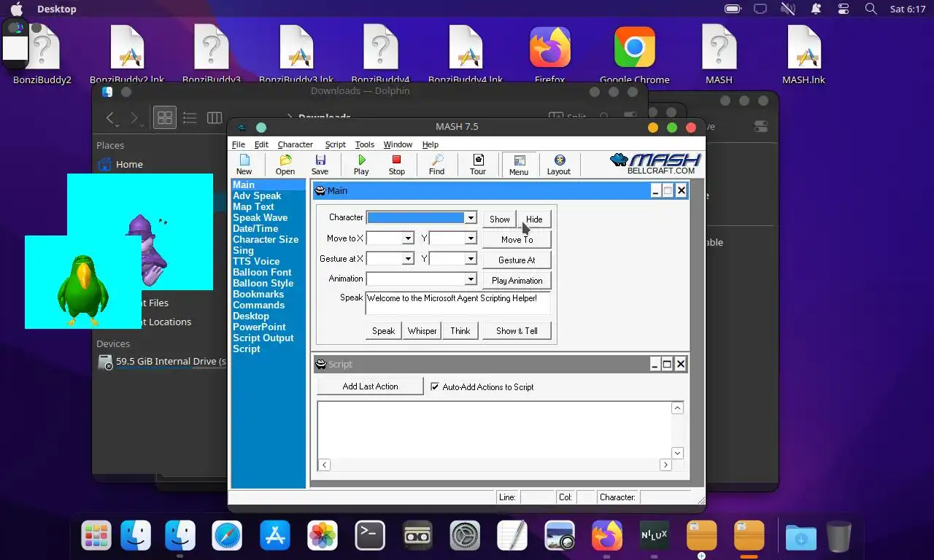Screen dimensions: 934x560
Task: Open the BonziBuddy2 desktop file
Action: [x=42, y=55]
